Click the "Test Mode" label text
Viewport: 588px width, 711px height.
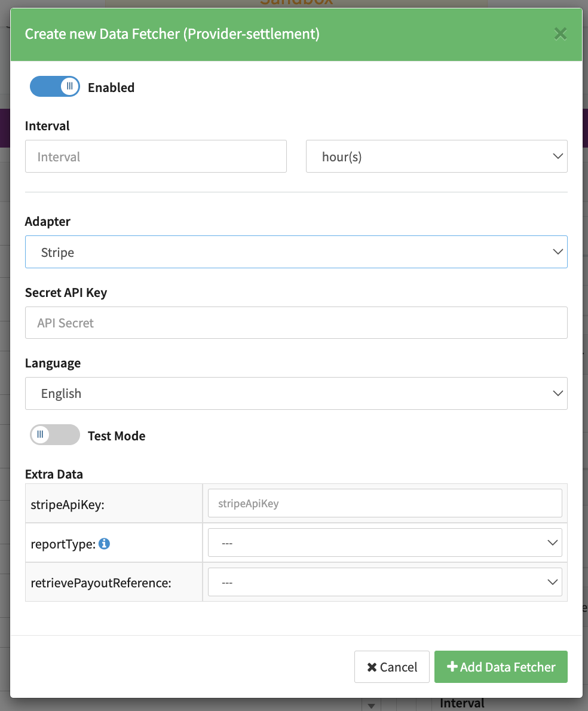pyautogui.click(x=117, y=436)
